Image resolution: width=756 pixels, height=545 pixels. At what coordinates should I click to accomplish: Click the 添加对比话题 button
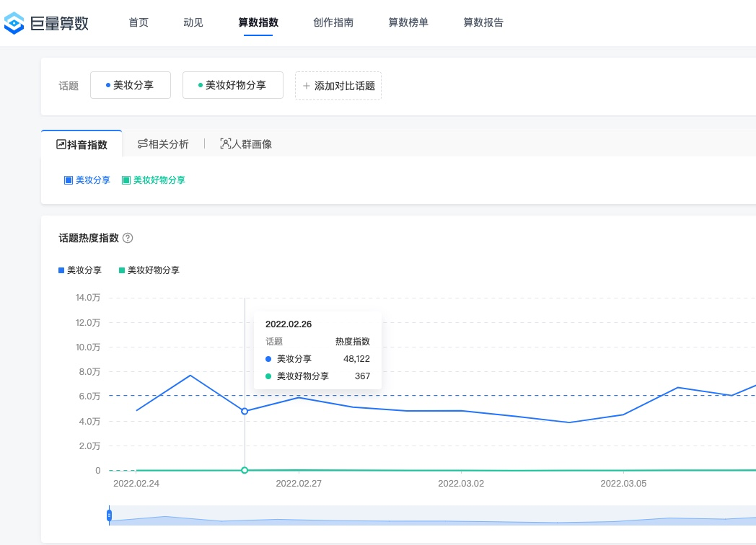[x=338, y=85]
